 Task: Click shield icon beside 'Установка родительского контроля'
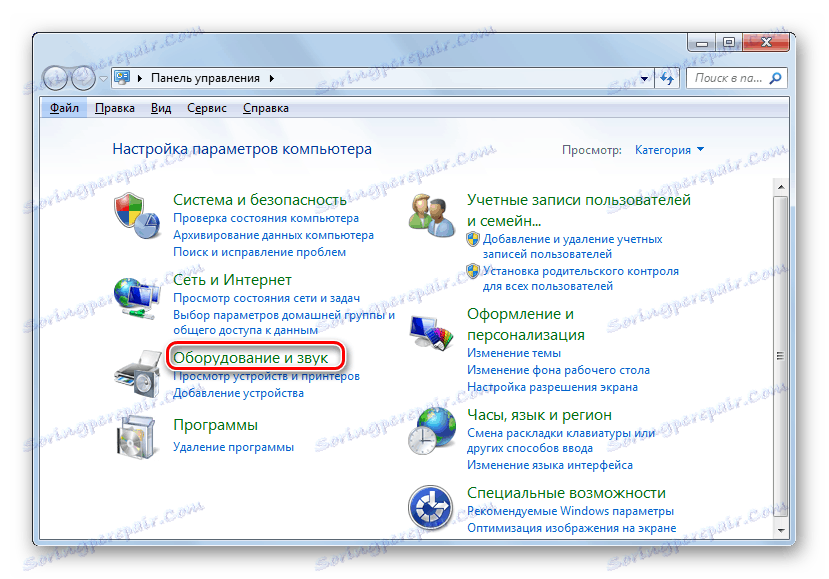click(x=473, y=271)
